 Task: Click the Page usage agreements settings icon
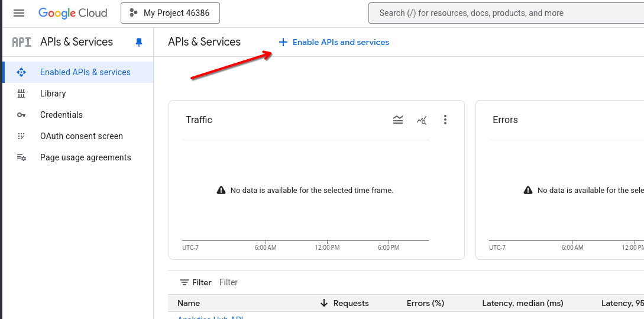(x=21, y=157)
